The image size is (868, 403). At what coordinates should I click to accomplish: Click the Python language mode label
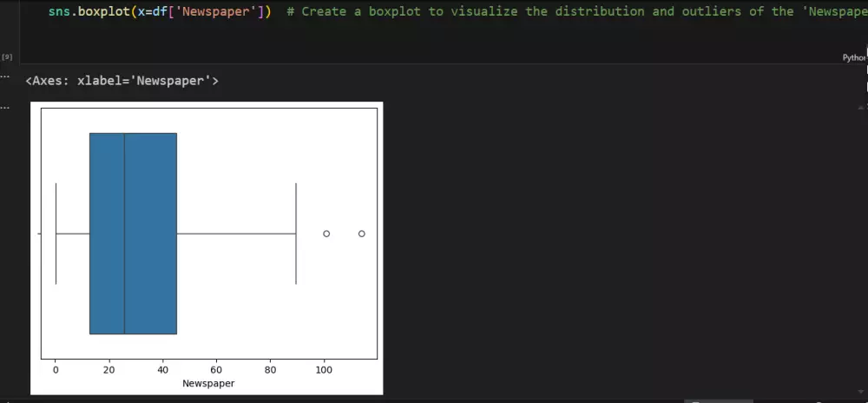click(855, 57)
